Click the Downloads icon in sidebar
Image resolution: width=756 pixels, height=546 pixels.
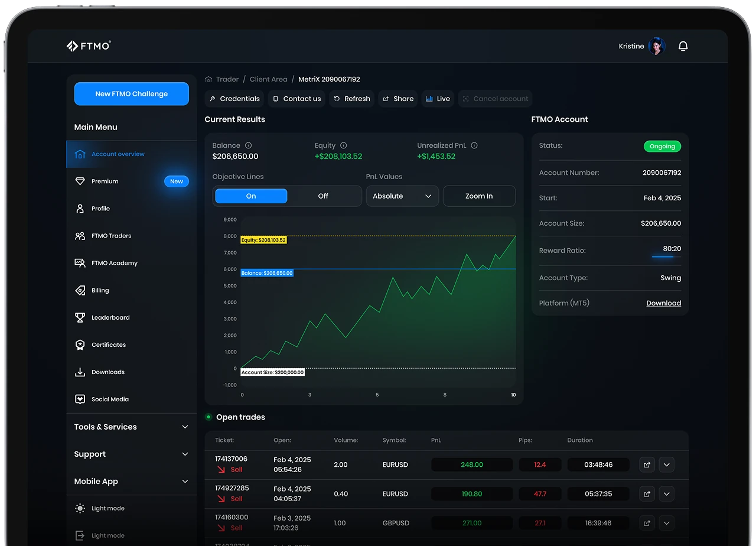click(x=80, y=372)
